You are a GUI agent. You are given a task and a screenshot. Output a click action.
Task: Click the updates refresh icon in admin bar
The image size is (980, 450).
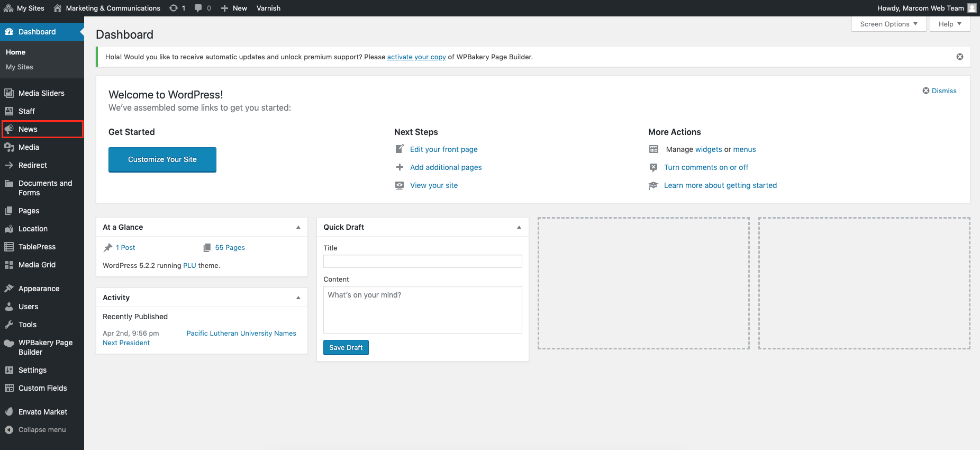(174, 8)
